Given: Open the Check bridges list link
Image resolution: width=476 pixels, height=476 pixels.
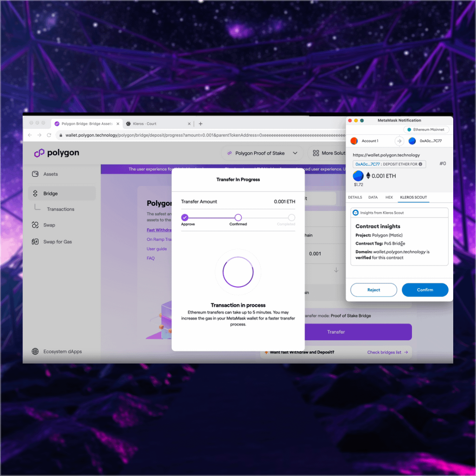Looking at the screenshot, I should click(387, 352).
